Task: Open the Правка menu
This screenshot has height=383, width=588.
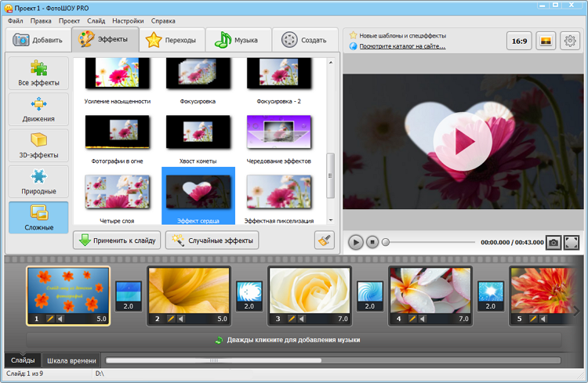Action: pos(41,21)
